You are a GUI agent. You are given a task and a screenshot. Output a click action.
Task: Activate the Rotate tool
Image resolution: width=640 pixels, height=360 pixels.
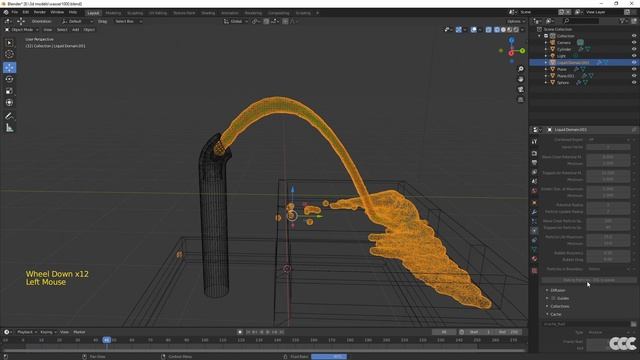pyautogui.click(x=9, y=79)
